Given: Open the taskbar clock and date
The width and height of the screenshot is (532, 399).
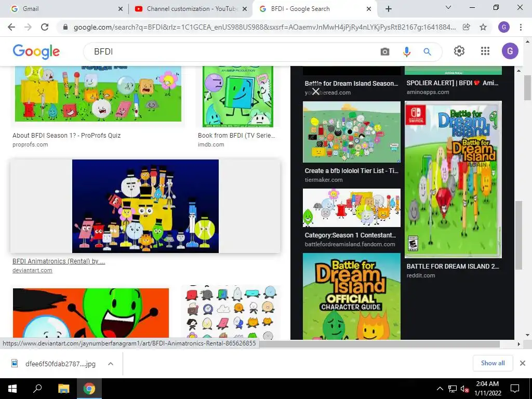Looking at the screenshot, I should [x=487, y=389].
